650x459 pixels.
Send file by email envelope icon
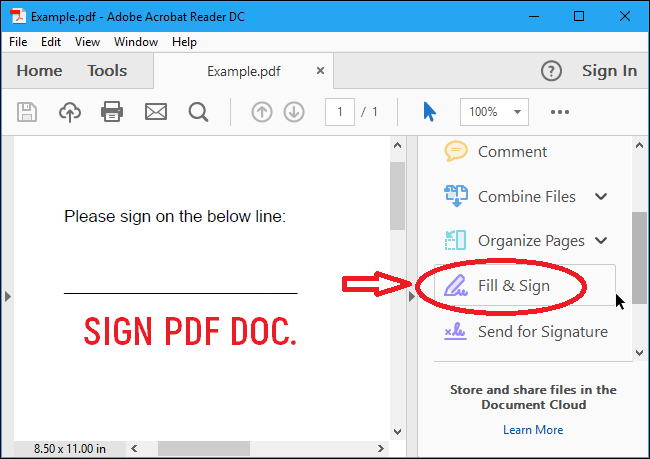(x=156, y=112)
